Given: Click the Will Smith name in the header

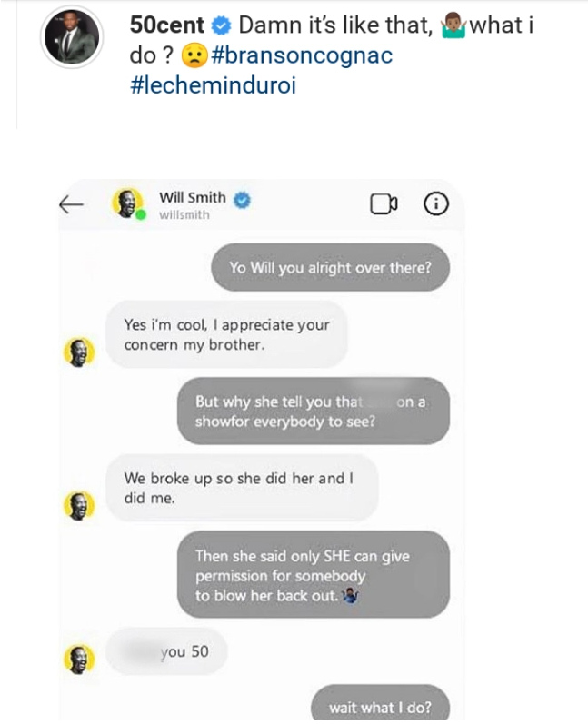Looking at the screenshot, I should pos(193,197).
